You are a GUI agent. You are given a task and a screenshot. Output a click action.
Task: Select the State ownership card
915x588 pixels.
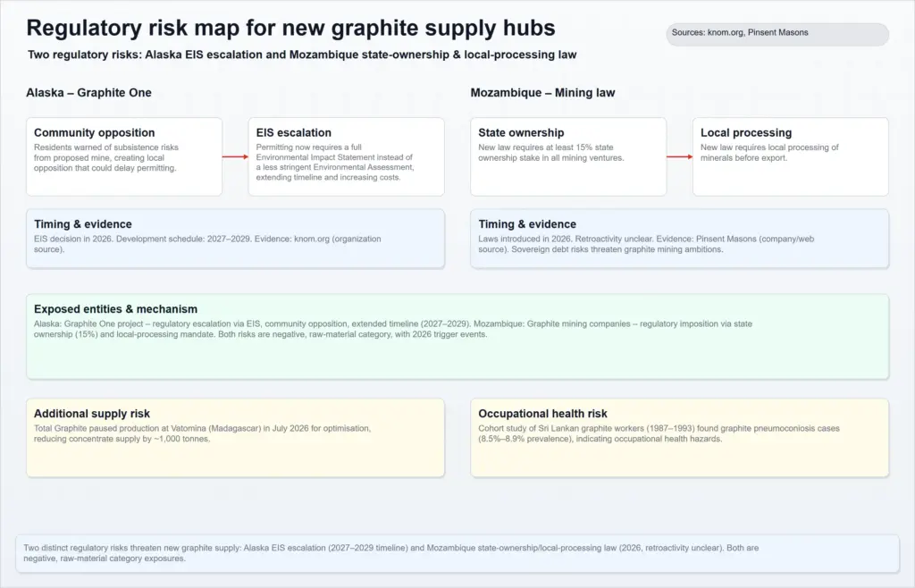(x=568, y=157)
